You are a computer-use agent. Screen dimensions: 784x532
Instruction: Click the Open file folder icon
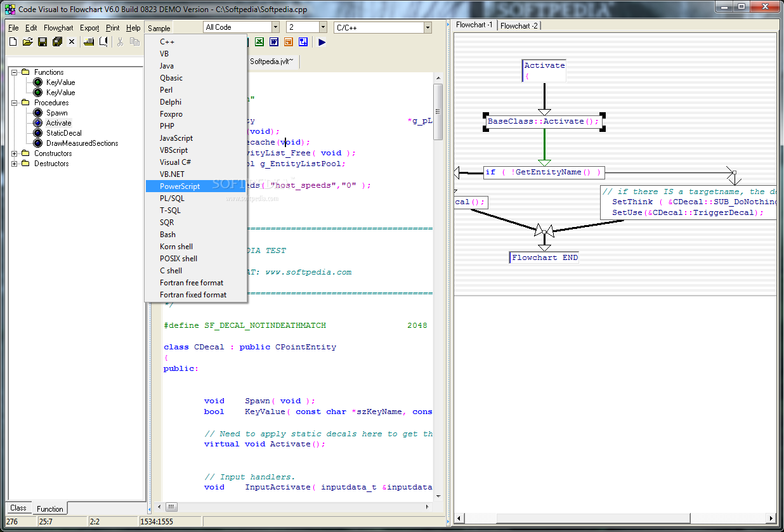pyautogui.click(x=27, y=42)
